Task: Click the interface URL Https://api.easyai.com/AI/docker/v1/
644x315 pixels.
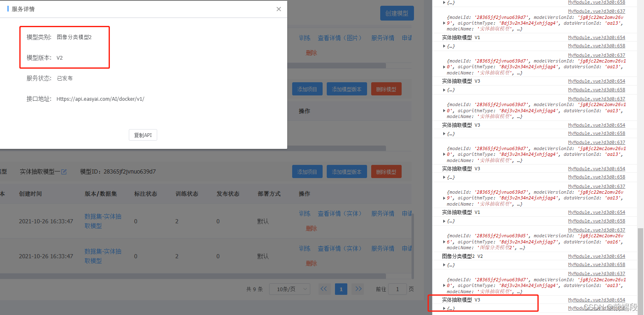Action: pos(100,99)
